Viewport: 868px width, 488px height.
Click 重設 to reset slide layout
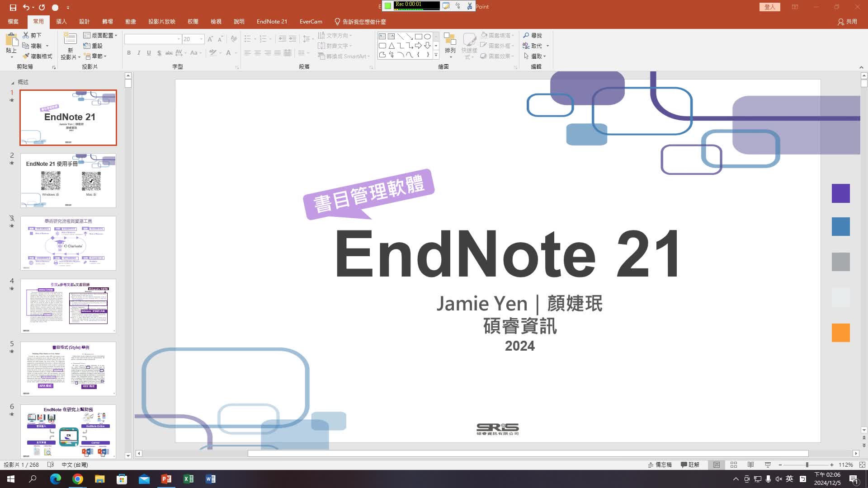(93, 46)
